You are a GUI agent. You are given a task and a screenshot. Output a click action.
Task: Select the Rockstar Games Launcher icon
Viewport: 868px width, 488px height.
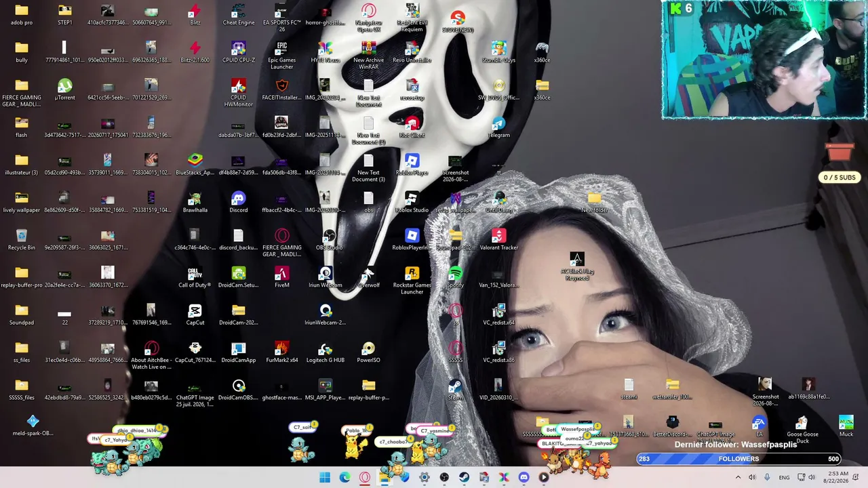pos(412,281)
